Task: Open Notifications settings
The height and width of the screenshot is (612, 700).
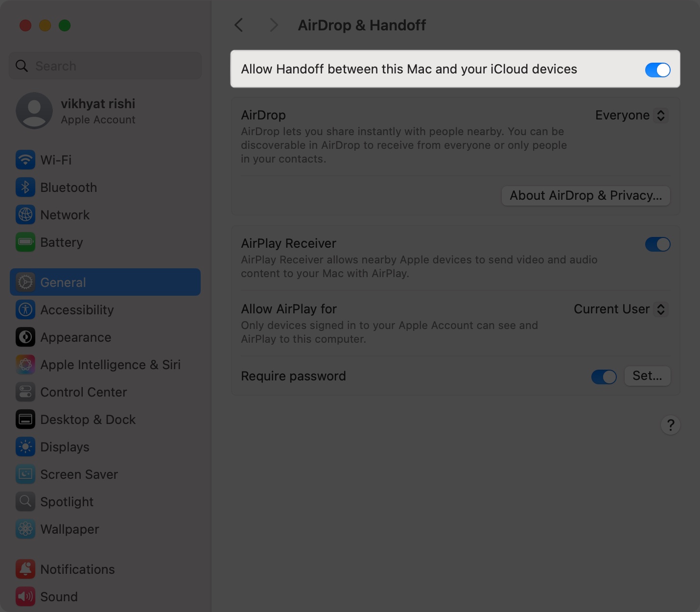Action: pos(77,569)
